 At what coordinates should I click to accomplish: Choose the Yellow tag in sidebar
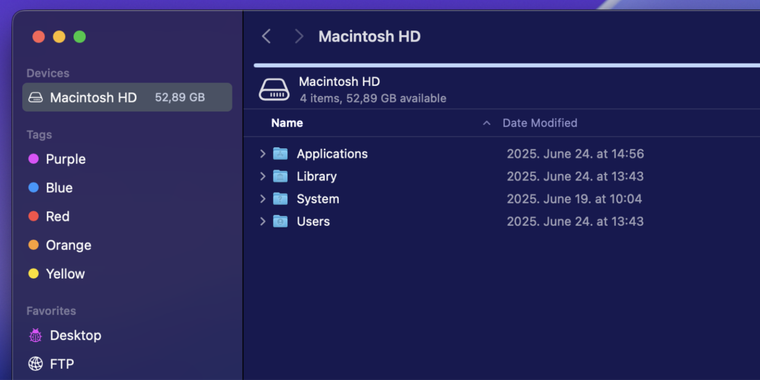pyautogui.click(x=57, y=274)
